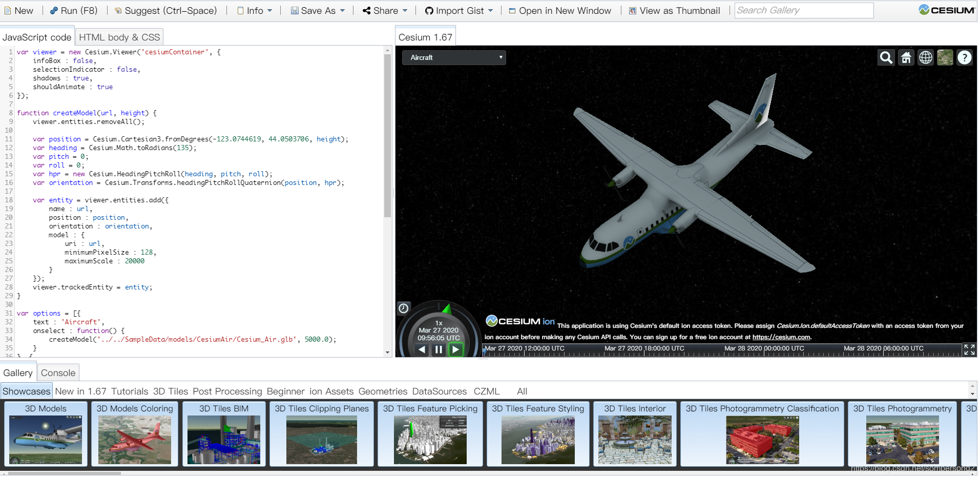Select the Cesium 1.67 tab
Image resolution: width=980 pixels, height=478 pixels.
[x=425, y=37]
